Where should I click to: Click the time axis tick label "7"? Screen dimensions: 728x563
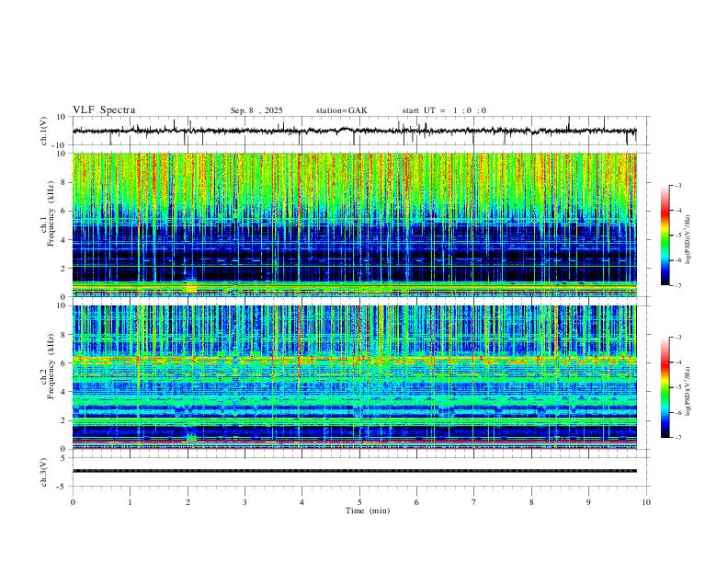click(474, 502)
